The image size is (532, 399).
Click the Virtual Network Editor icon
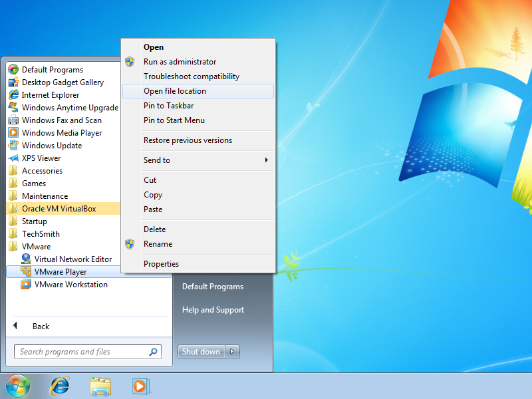pyautogui.click(x=26, y=259)
